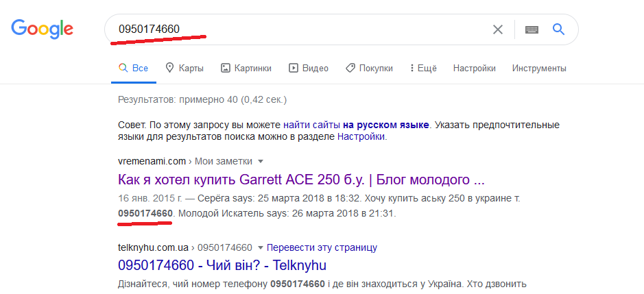Click tag icon on Покупки tab
This screenshot has height=294, width=644.
tap(350, 68)
